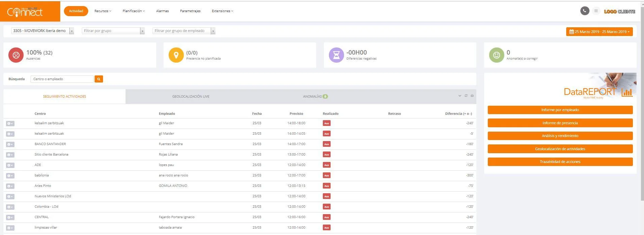644x235 pixels.
Task: Click the Aus badge for CENTRAL row
Action: coord(327,217)
